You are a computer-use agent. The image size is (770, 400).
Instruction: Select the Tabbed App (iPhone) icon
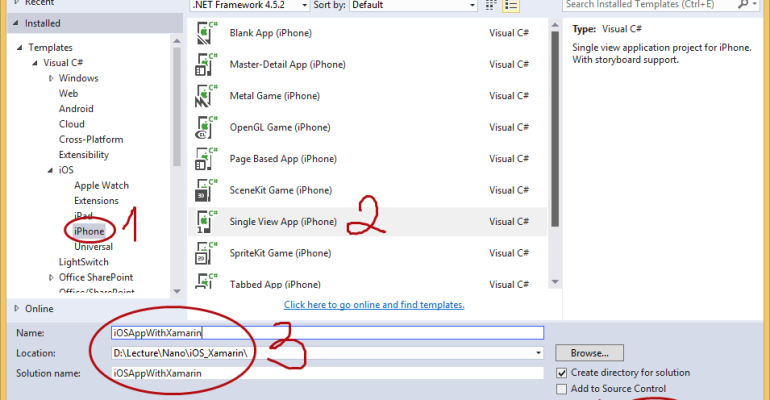coord(206,280)
